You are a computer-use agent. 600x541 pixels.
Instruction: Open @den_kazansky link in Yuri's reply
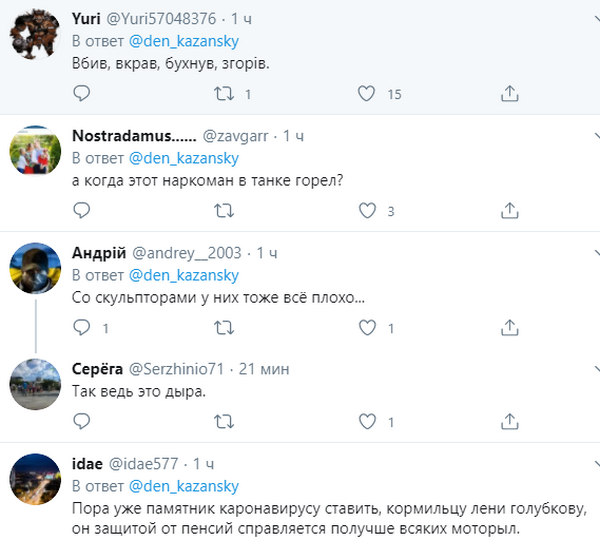184,41
